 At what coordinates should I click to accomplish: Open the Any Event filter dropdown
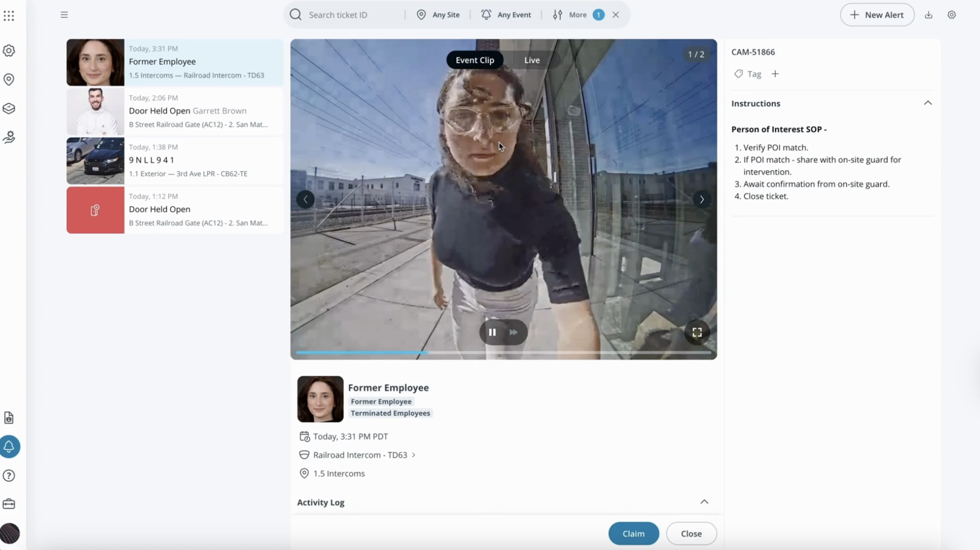[513, 15]
